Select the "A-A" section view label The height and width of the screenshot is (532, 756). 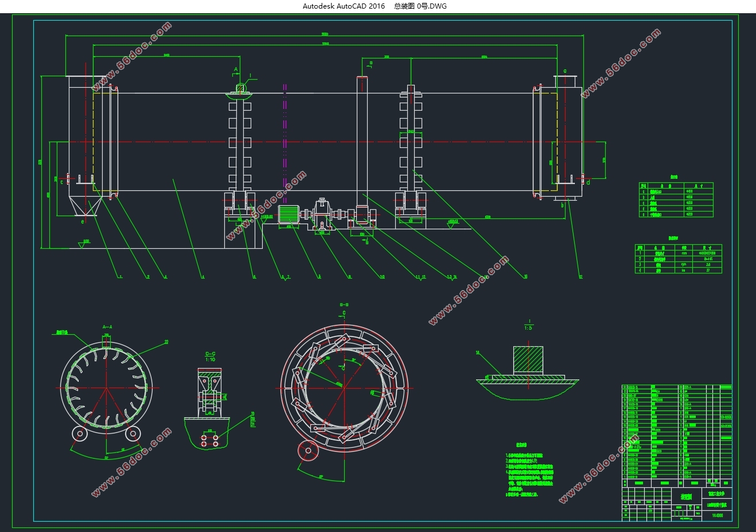tap(107, 327)
